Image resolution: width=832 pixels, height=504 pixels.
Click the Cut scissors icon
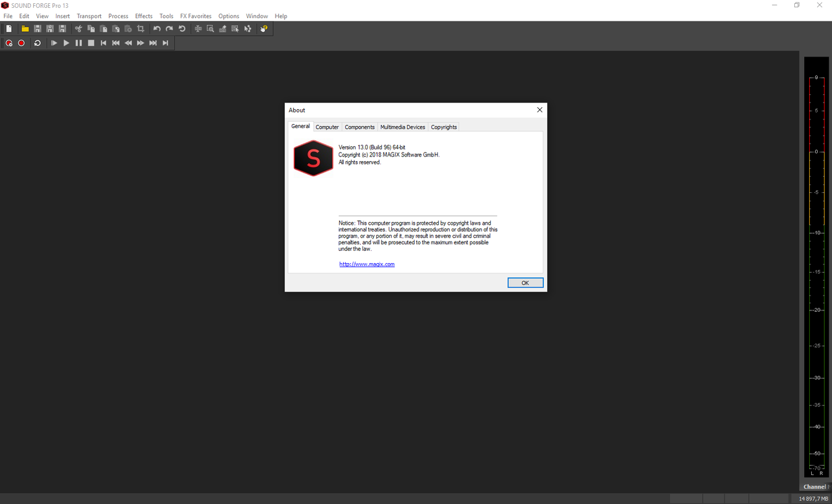[78, 29]
